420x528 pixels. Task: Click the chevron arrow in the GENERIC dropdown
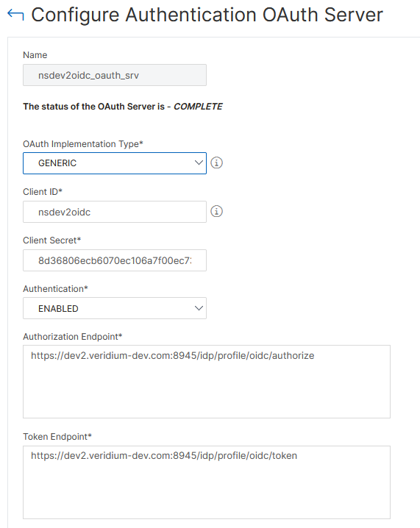199,163
